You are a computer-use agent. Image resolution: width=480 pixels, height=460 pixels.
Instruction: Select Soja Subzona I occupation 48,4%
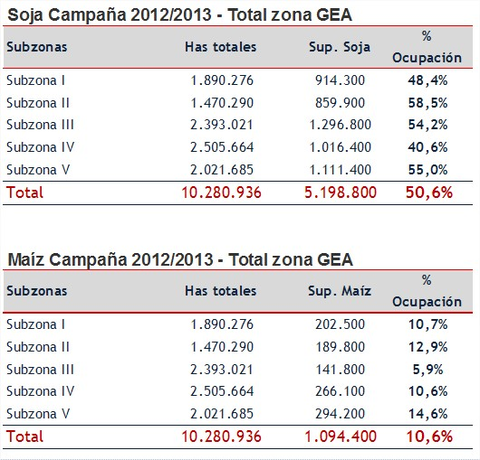click(x=428, y=80)
